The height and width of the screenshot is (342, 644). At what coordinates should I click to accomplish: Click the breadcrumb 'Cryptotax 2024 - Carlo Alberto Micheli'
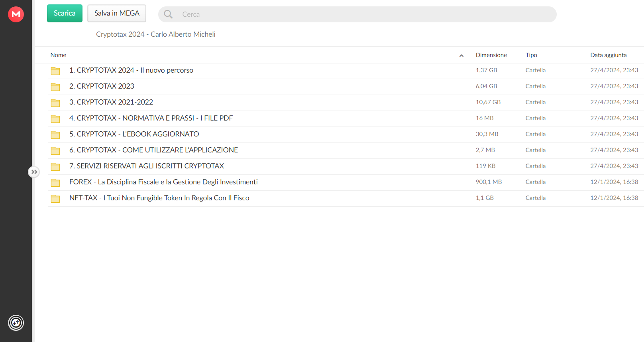click(x=156, y=34)
